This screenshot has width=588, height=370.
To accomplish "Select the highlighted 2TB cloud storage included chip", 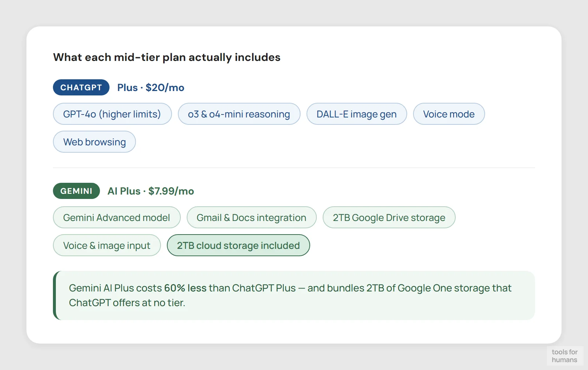I will pyautogui.click(x=238, y=246).
